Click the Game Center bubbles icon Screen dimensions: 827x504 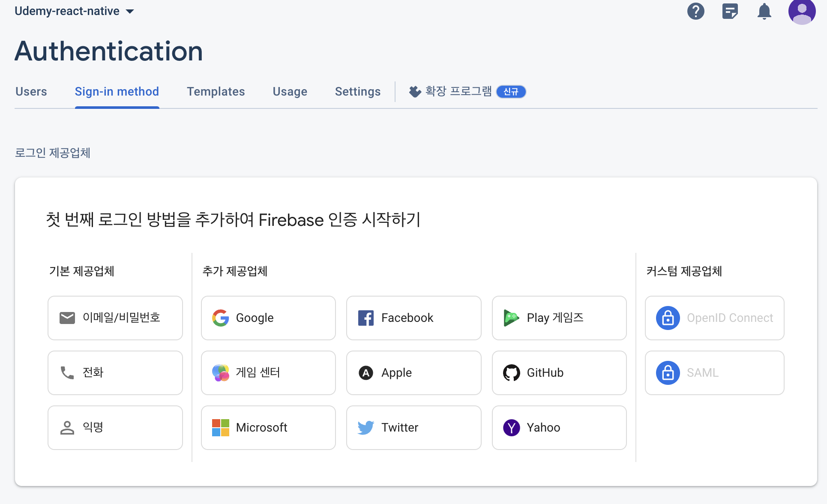pos(221,373)
